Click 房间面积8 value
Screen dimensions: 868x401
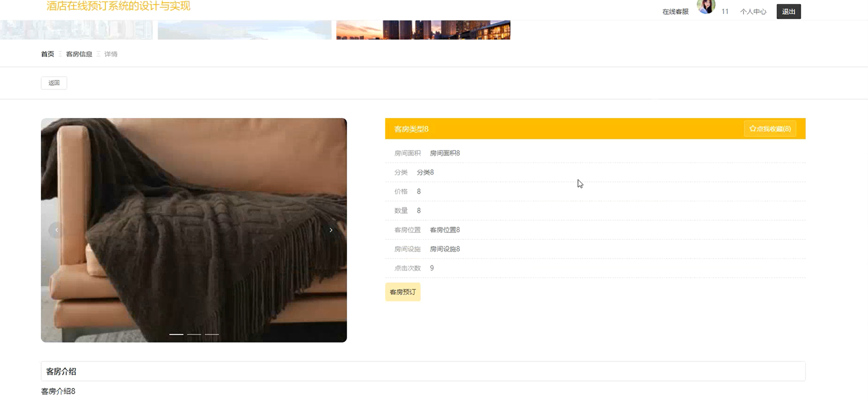(x=445, y=153)
